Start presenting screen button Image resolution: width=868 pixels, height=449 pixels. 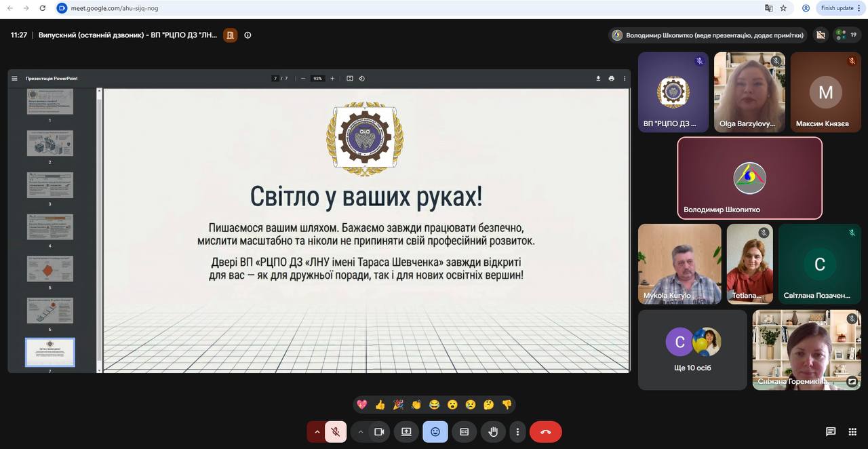coord(406,432)
